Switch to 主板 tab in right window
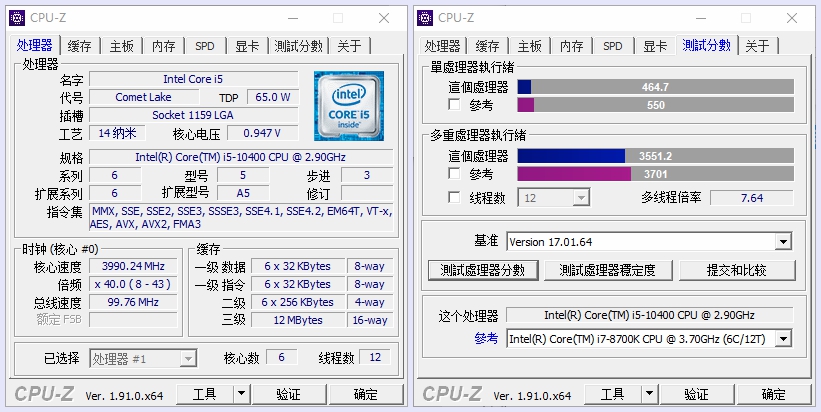Screen dimensions: 821x412 [529, 46]
